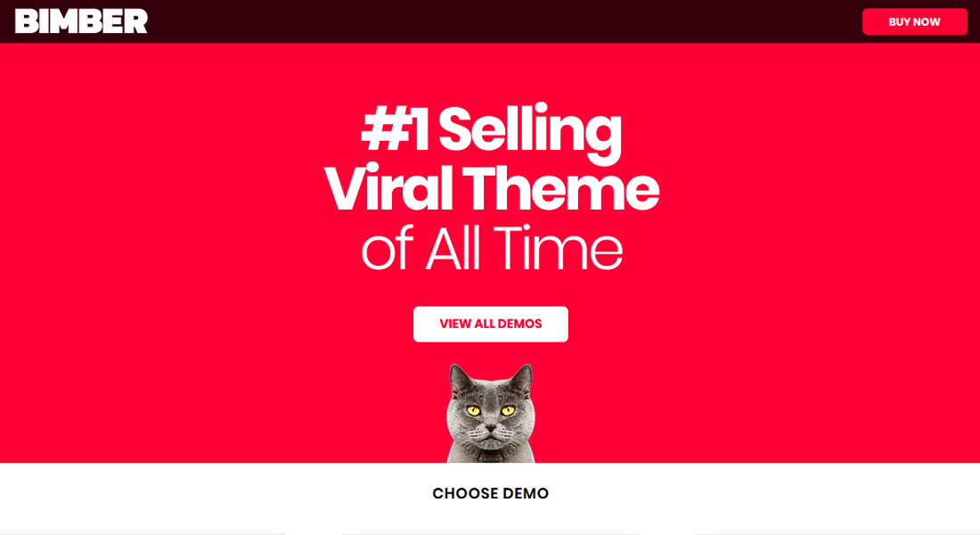
Task: Click the word "Viral" in the headline
Action: point(388,189)
